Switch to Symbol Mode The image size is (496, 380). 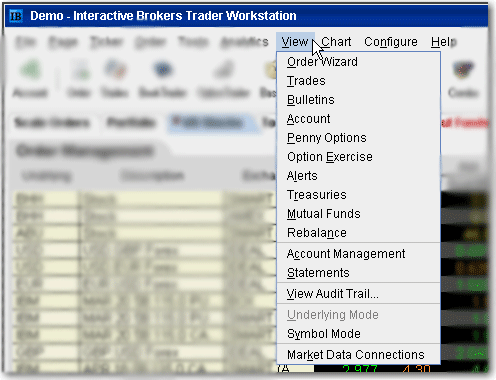click(x=359, y=334)
